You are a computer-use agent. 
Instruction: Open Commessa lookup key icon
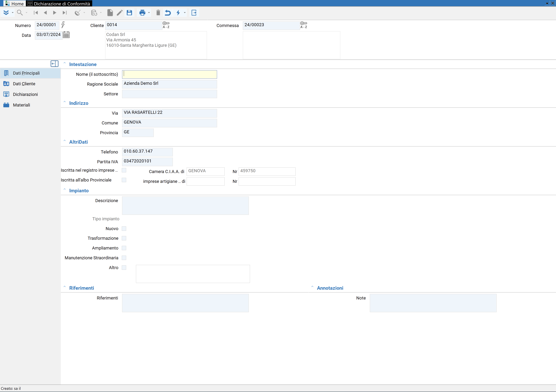304,25
